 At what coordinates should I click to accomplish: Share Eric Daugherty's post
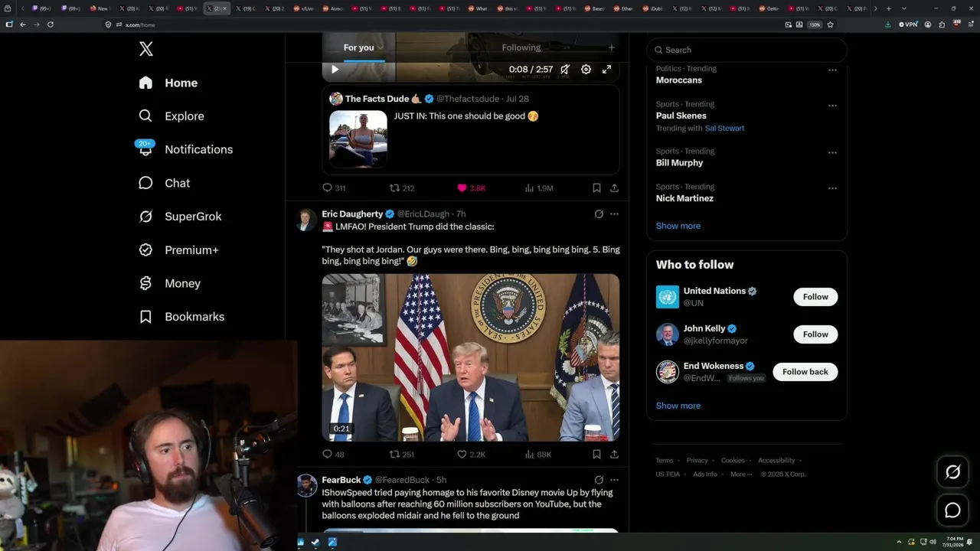tap(614, 454)
